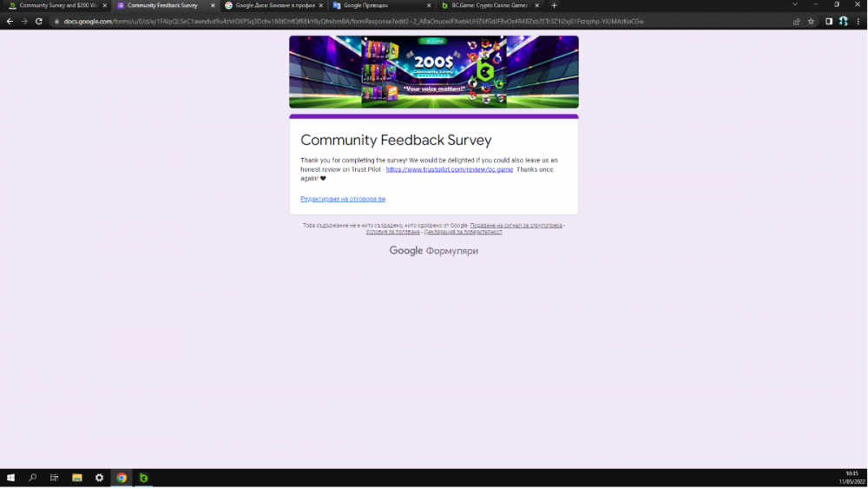
Task: Close the Community Feedback Survey tab
Action: (x=213, y=5)
